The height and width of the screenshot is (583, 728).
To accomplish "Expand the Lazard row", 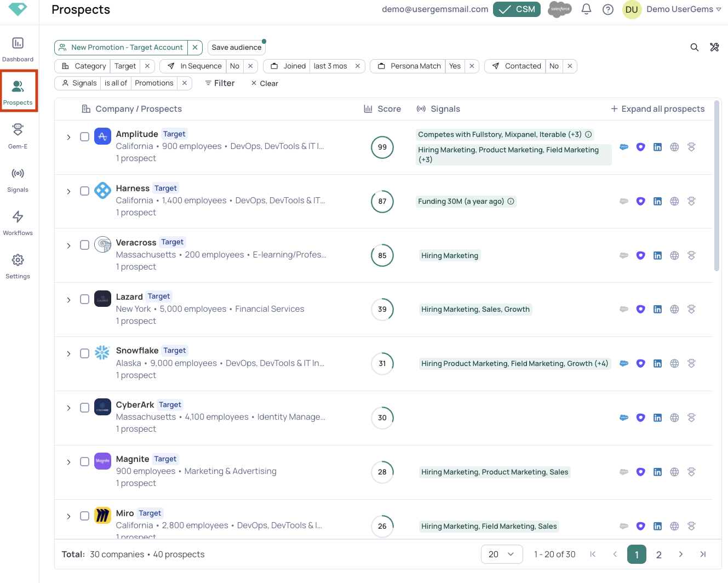I will click(x=68, y=300).
